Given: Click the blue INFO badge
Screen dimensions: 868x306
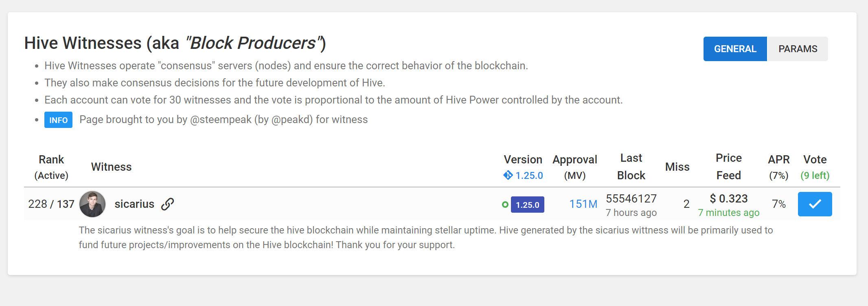Looking at the screenshot, I should 58,120.
